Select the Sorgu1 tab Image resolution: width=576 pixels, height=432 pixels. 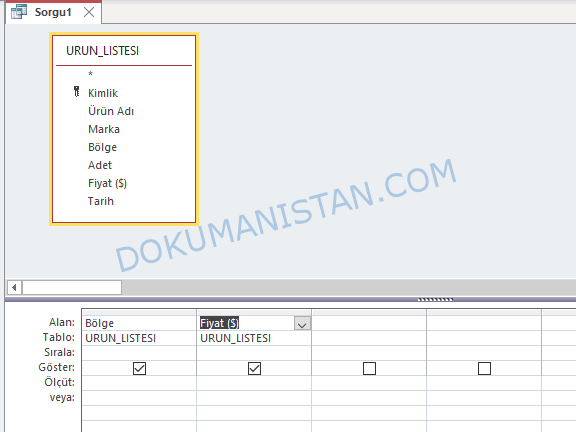53,12
